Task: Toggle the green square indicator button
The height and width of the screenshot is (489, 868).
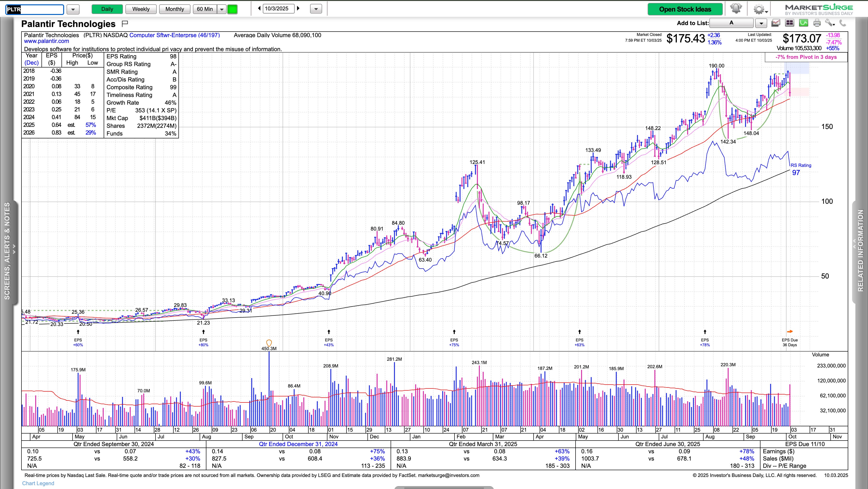Action: tap(232, 9)
